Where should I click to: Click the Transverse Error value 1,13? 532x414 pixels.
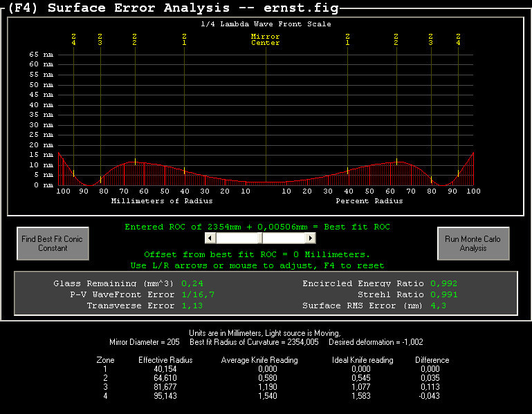(192, 305)
